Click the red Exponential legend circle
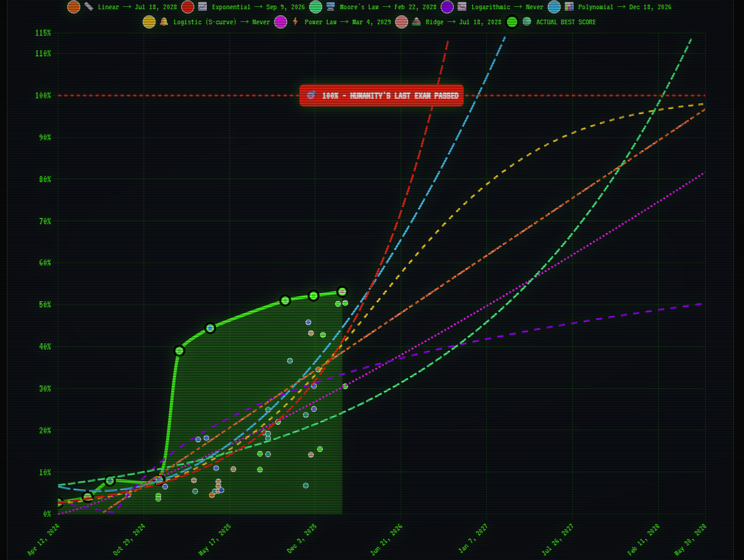Screen dimensions: 744x560 pyautogui.click(x=187, y=7)
